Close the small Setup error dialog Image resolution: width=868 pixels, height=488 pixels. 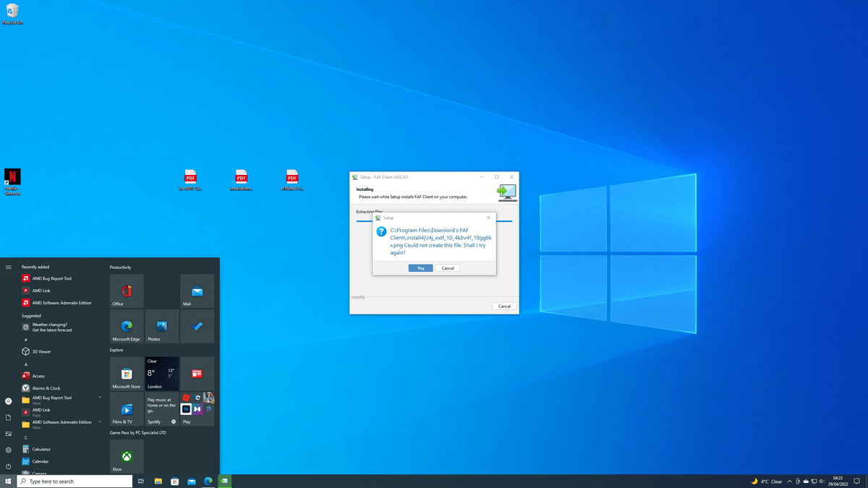[488, 218]
